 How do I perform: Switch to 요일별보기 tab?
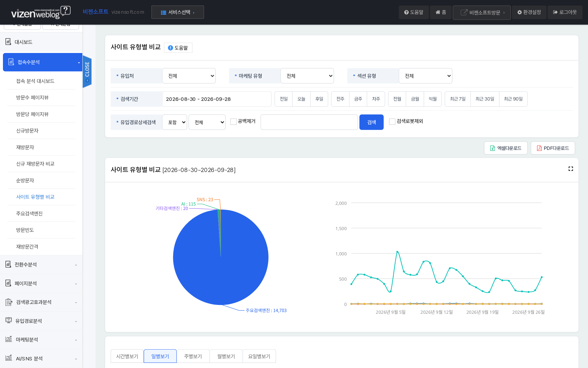click(x=259, y=356)
